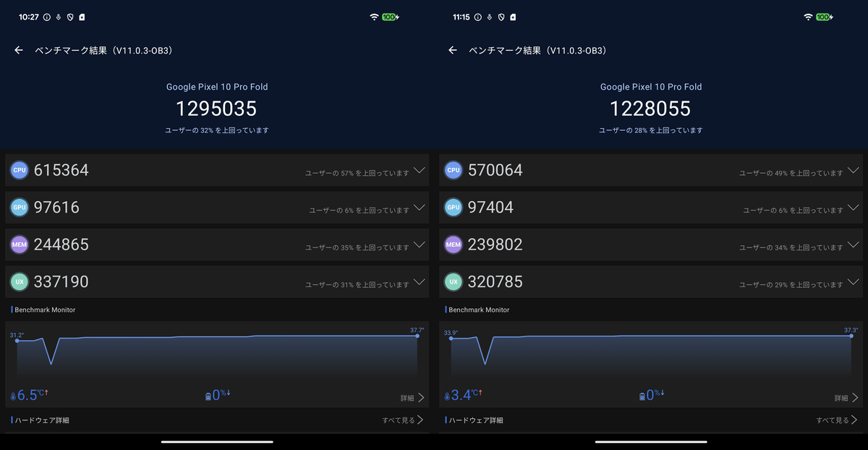868x450 pixels.
Task: Tap the total score 1295035
Action: point(216,109)
